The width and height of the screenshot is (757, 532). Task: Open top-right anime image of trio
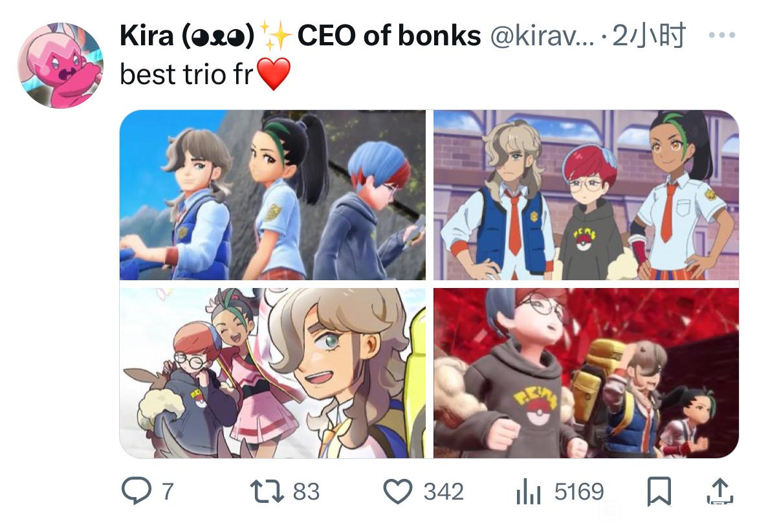point(586,195)
